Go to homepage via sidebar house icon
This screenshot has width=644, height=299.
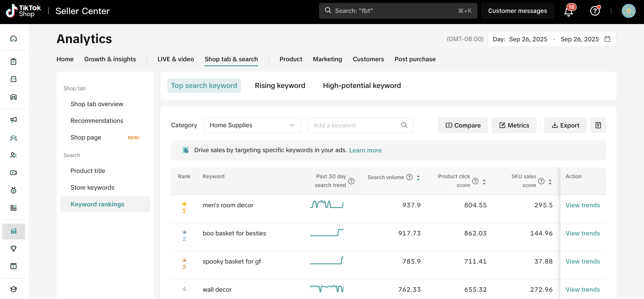13,39
